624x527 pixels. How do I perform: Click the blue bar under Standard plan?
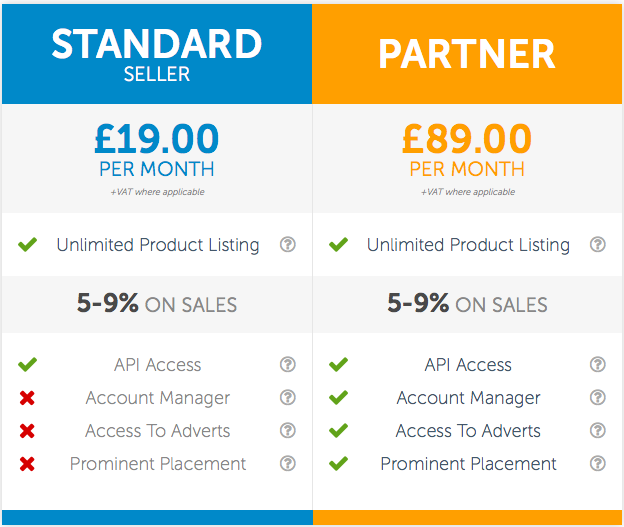click(157, 517)
